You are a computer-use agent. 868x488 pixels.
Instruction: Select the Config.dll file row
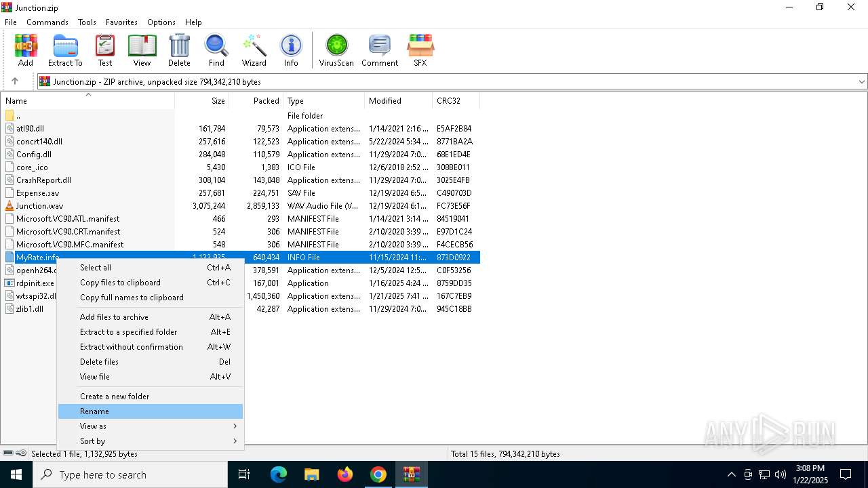241,154
